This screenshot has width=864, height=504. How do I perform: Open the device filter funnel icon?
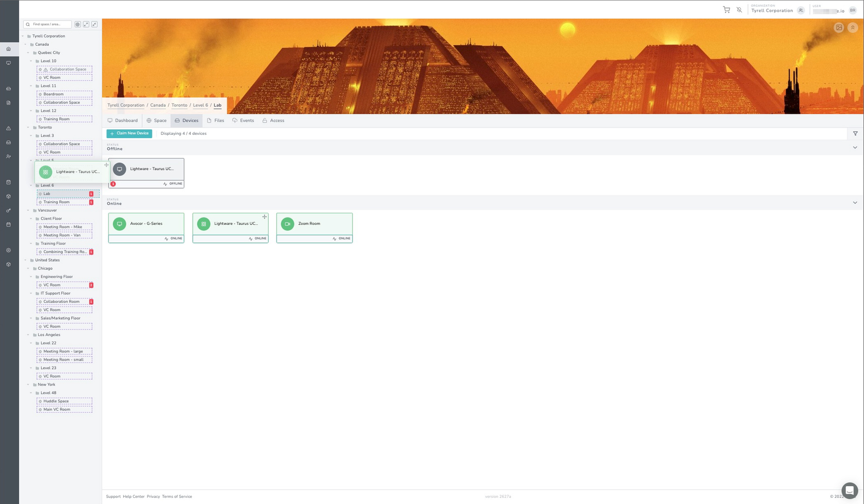(x=855, y=134)
